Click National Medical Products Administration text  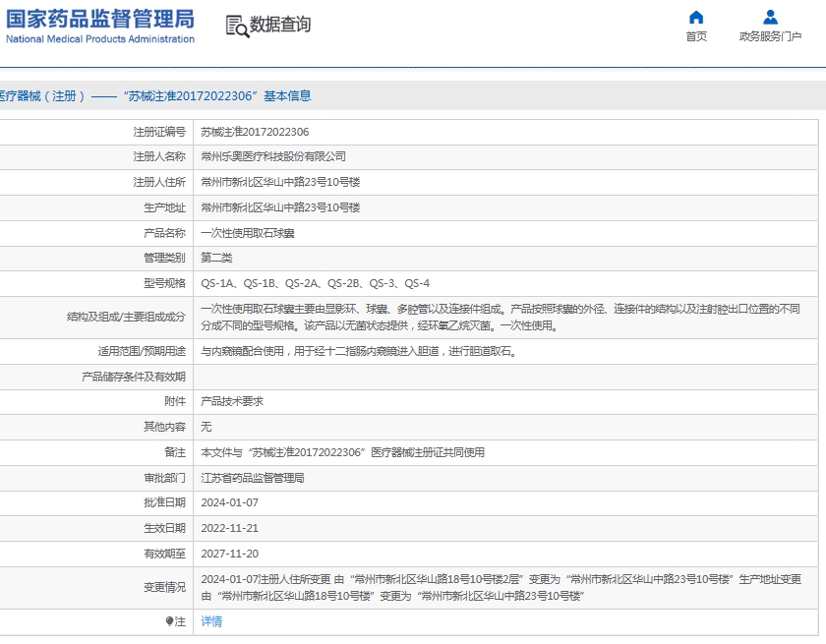pyautogui.click(x=100, y=39)
